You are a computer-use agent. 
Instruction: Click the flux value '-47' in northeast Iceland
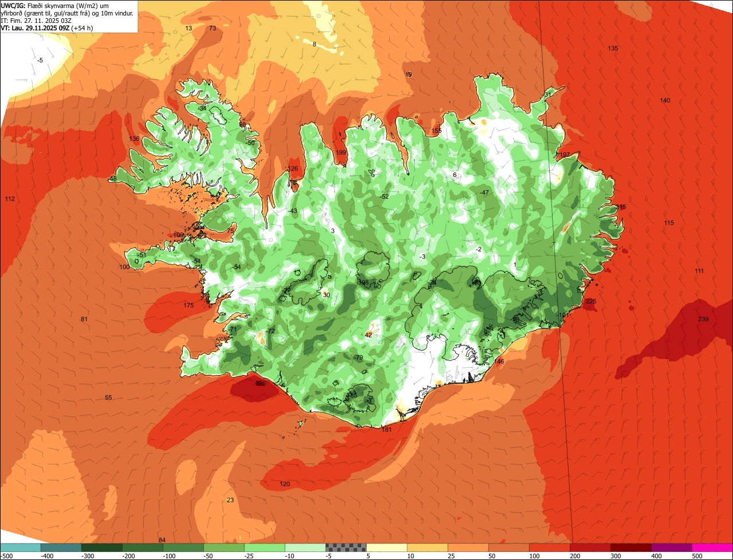pos(484,192)
